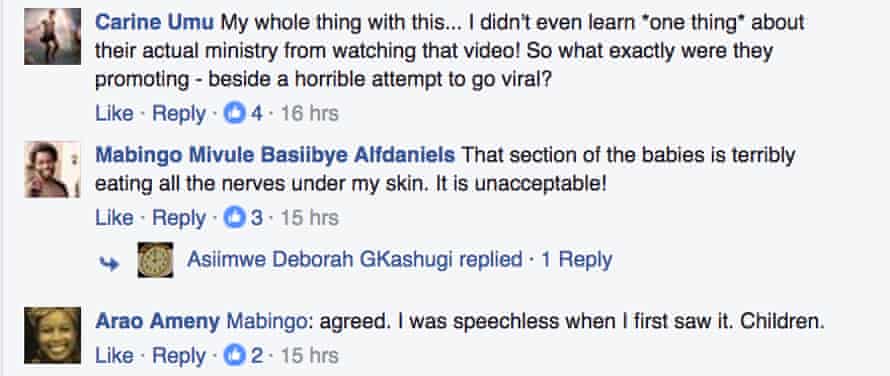
Task: Reply to Mabingo Mivule's comment
Action: (x=179, y=218)
